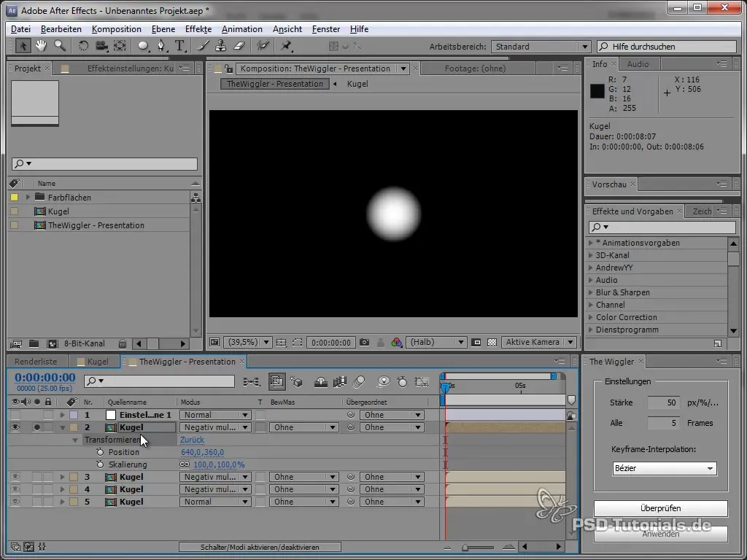Create new folder in Project panel
This screenshot has height=560, width=747.
coord(34,343)
